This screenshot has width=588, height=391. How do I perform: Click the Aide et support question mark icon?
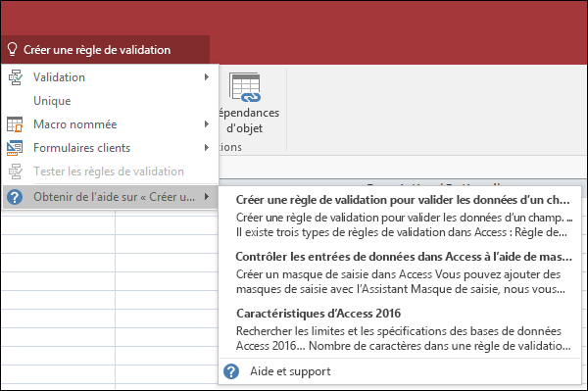tap(231, 371)
